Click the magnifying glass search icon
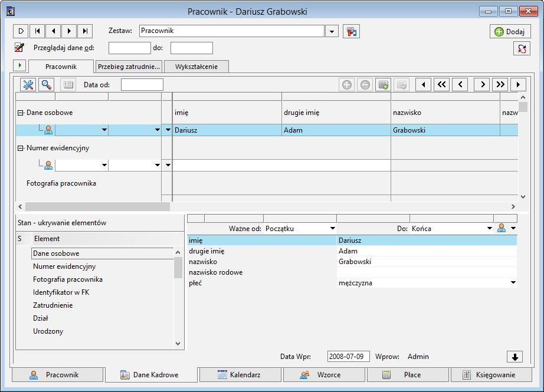The height and width of the screenshot is (392, 544). point(47,84)
